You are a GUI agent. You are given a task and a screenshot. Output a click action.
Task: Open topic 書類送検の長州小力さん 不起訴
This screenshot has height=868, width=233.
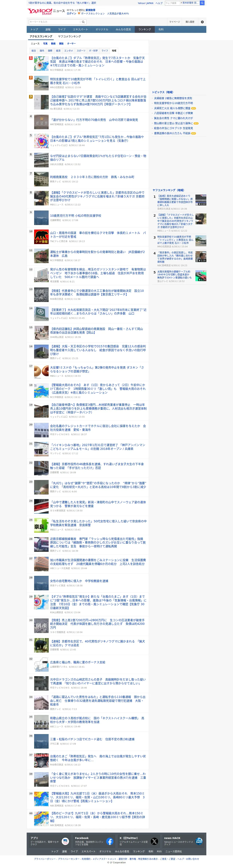(172, 133)
